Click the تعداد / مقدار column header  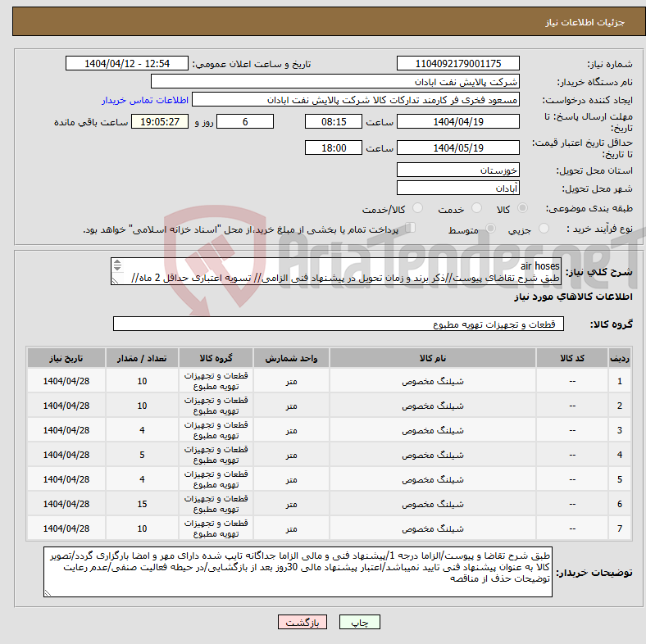[142, 358]
